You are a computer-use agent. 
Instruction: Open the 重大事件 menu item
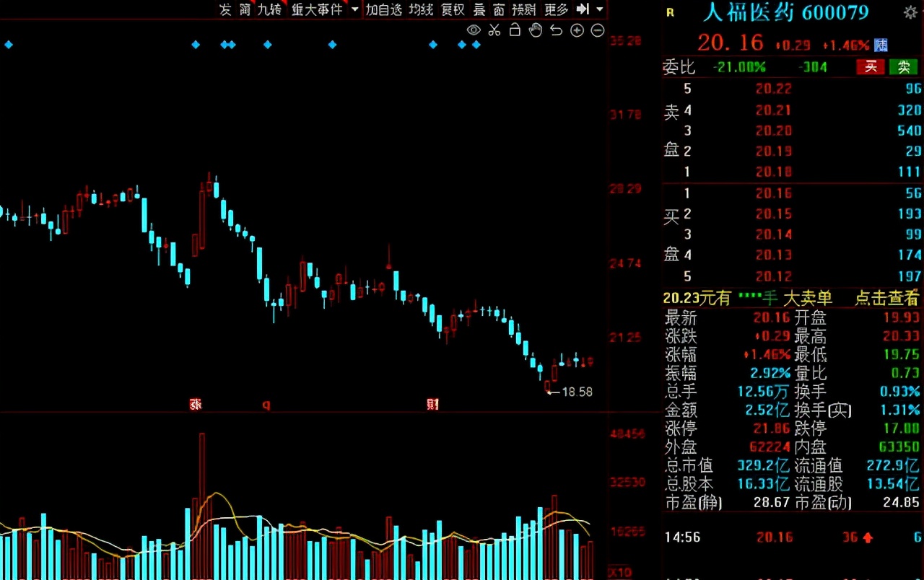point(317,9)
